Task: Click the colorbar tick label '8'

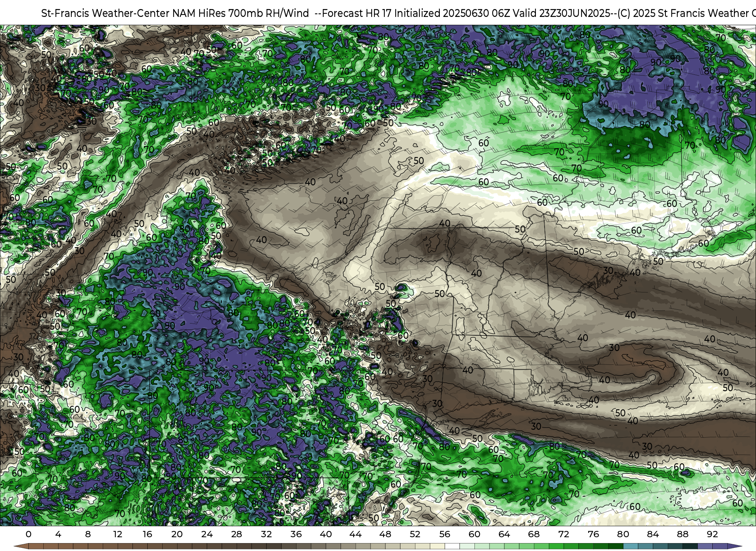Action: click(x=88, y=534)
